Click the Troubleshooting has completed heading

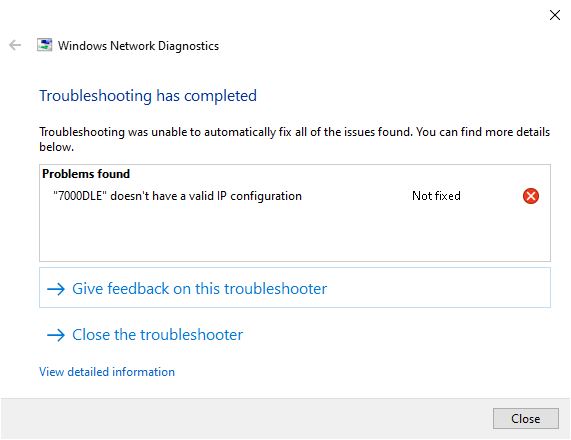pos(148,96)
